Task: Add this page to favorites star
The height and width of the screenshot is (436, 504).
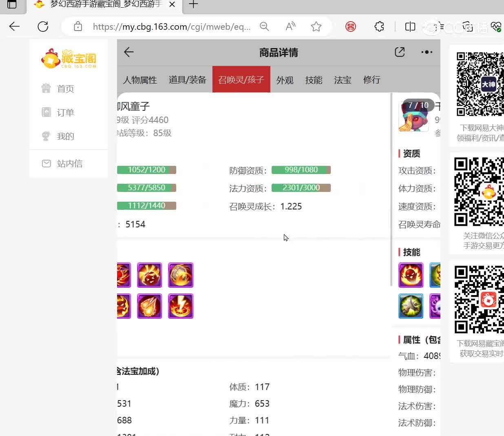Action: point(316,27)
